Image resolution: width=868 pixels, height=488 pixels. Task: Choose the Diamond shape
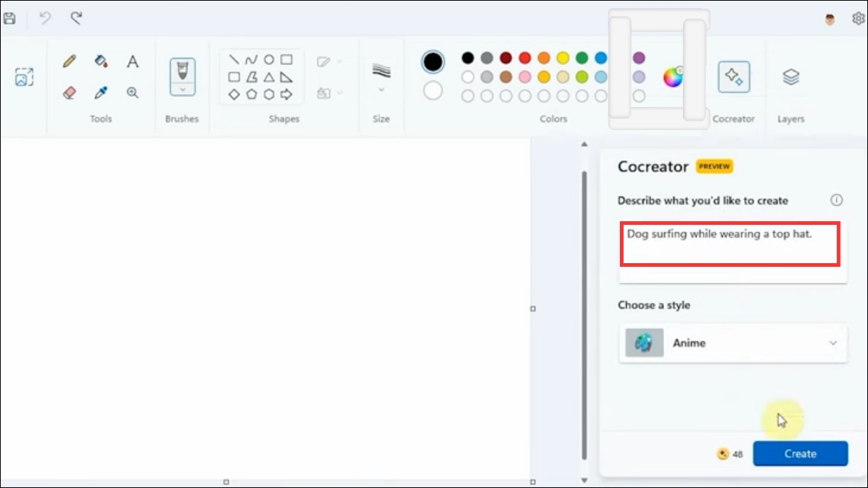point(234,94)
